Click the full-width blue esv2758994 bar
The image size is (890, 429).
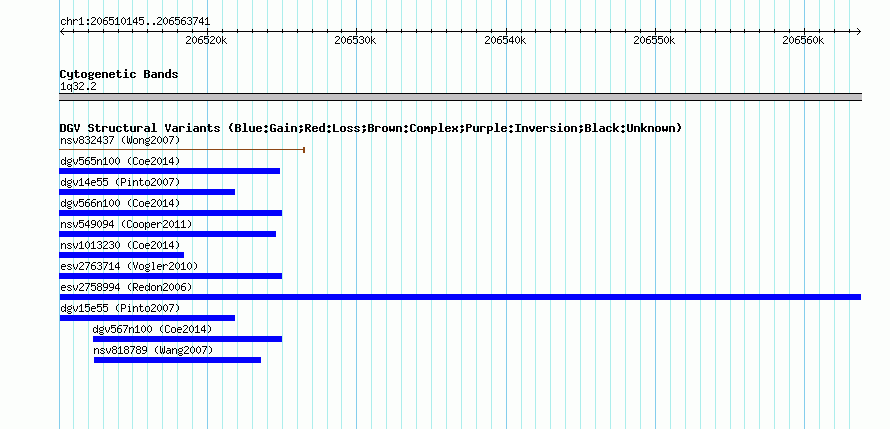[460, 297]
